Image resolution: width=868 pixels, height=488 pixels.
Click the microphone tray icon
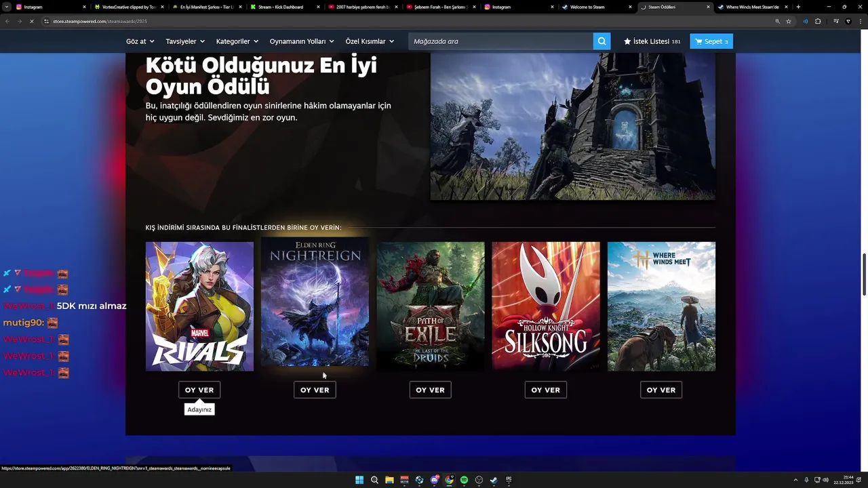click(x=806, y=480)
